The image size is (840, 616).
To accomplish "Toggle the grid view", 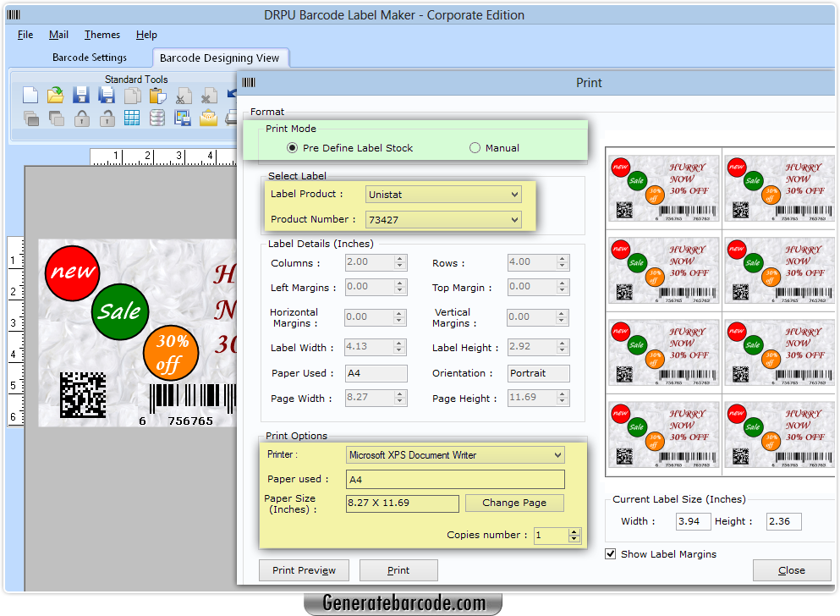I will 132,118.
